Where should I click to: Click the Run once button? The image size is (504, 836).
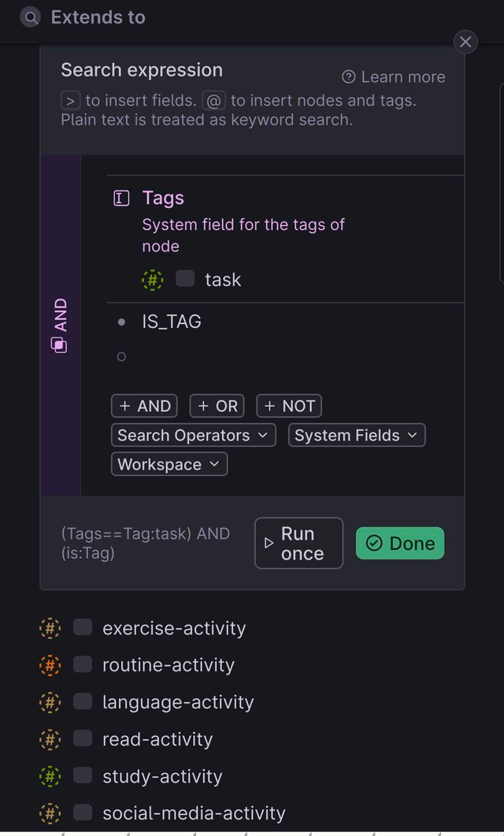coord(298,543)
